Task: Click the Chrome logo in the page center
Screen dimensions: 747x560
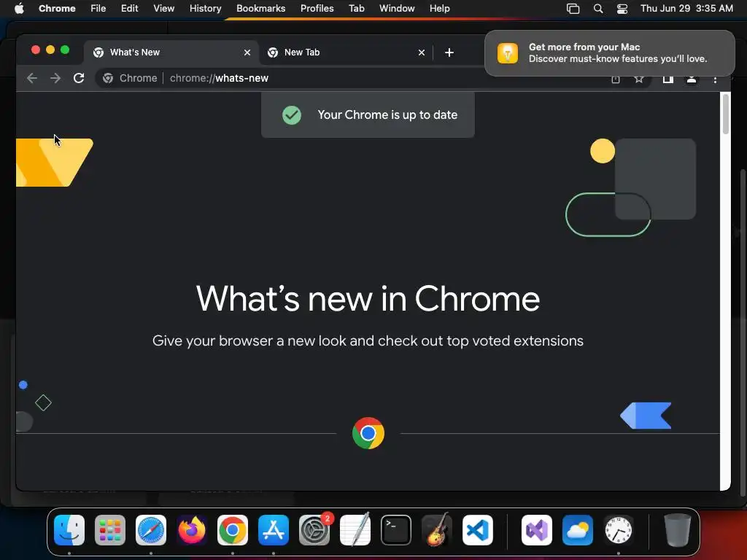Action: pyautogui.click(x=368, y=433)
